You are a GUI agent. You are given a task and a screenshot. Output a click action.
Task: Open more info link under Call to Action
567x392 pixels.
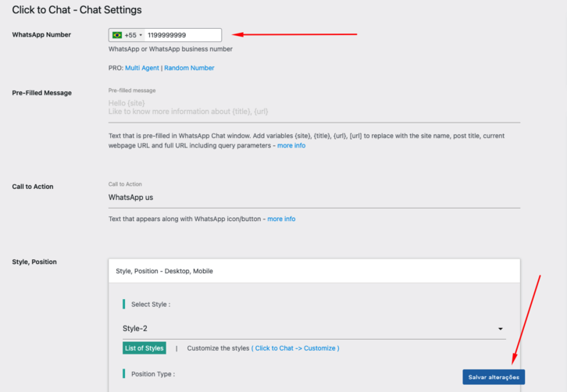[281, 219]
